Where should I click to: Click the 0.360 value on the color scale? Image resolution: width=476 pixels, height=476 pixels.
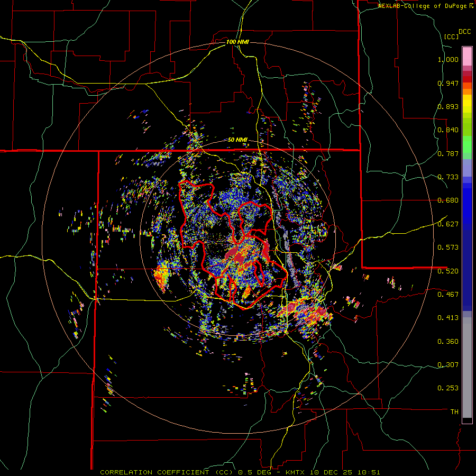[448, 342]
